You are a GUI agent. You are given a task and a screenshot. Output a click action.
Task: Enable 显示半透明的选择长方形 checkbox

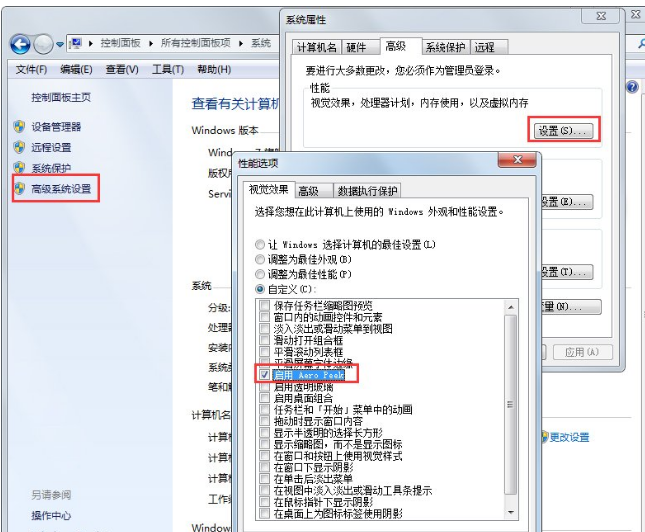(264, 433)
